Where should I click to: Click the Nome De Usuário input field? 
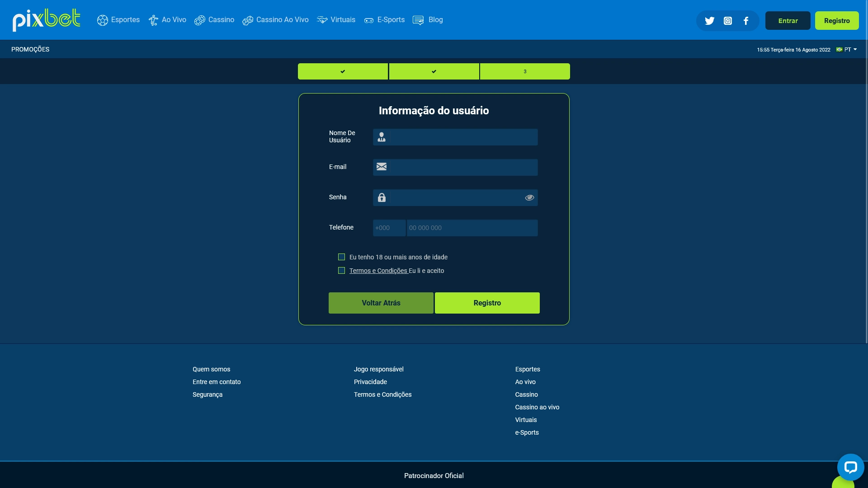click(x=455, y=136)
